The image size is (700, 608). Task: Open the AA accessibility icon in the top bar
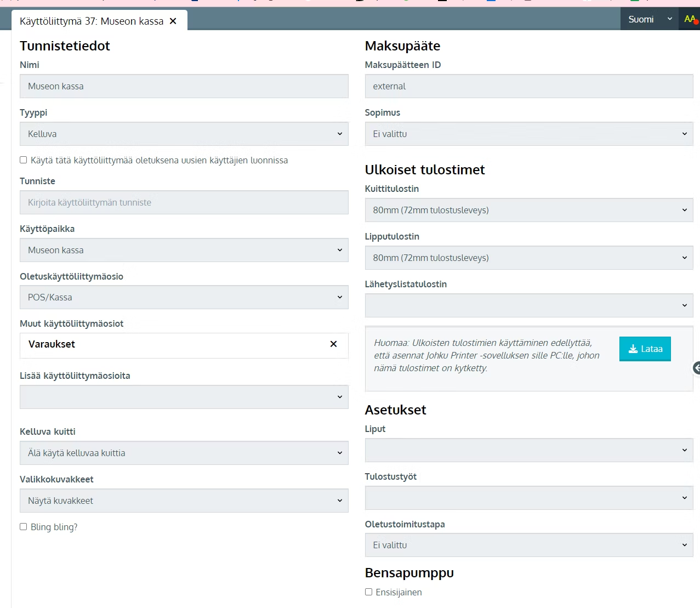pyautogui.click(x=690, y=19)
